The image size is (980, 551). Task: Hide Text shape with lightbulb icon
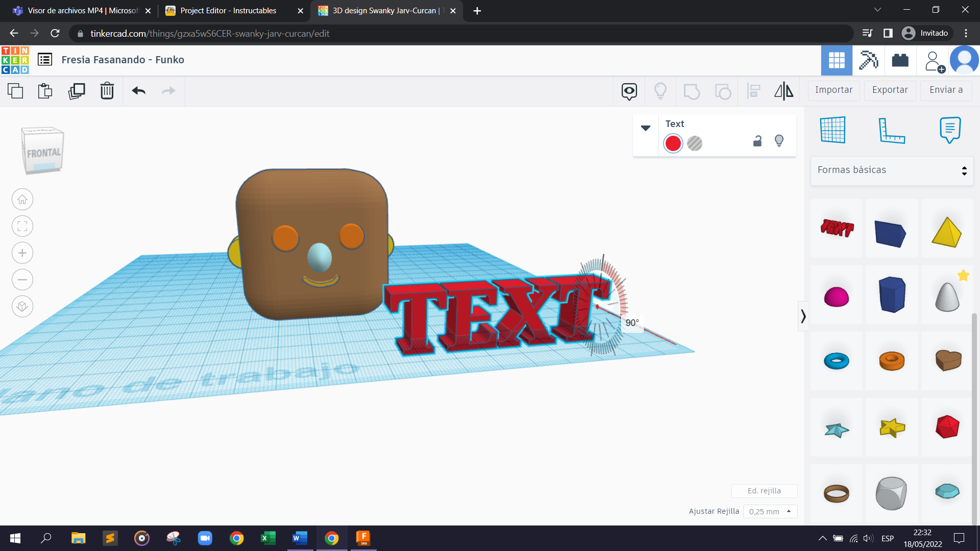point(779,141)
